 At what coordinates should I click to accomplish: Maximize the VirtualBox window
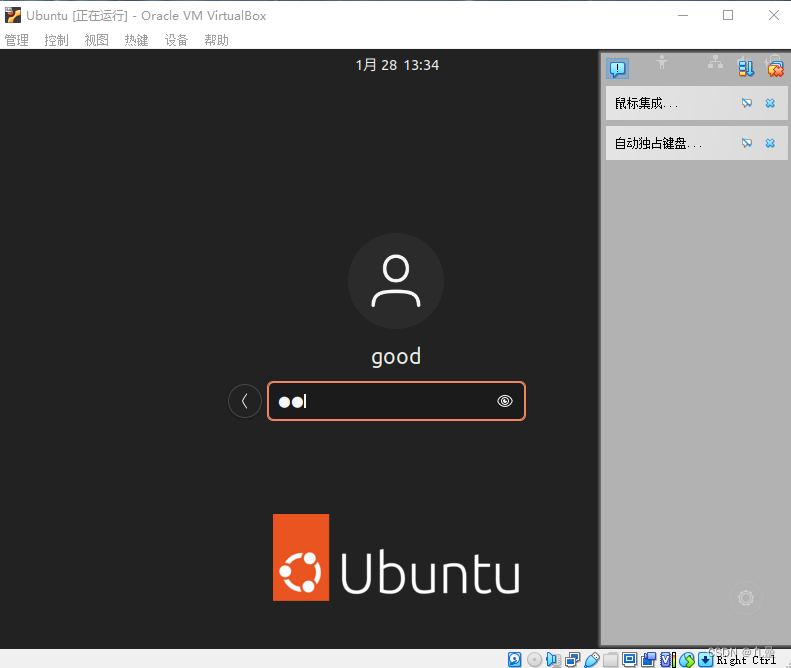pos(728,16)
